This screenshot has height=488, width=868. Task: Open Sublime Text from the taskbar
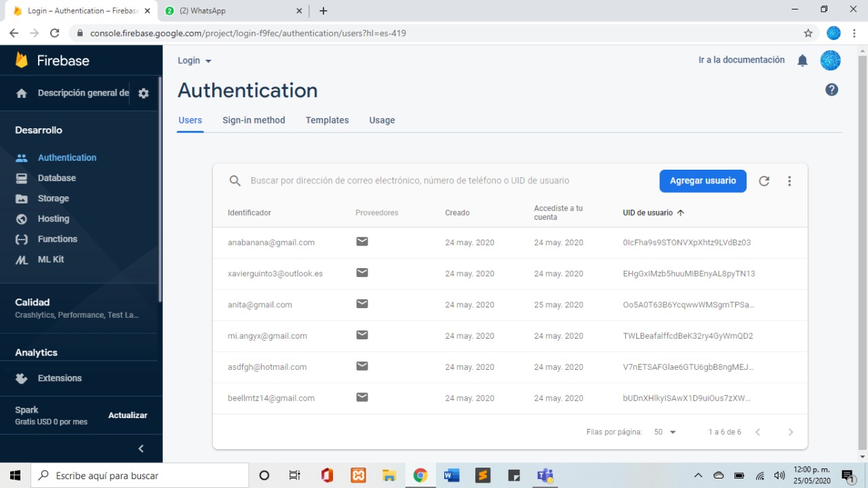coord(483,475)
